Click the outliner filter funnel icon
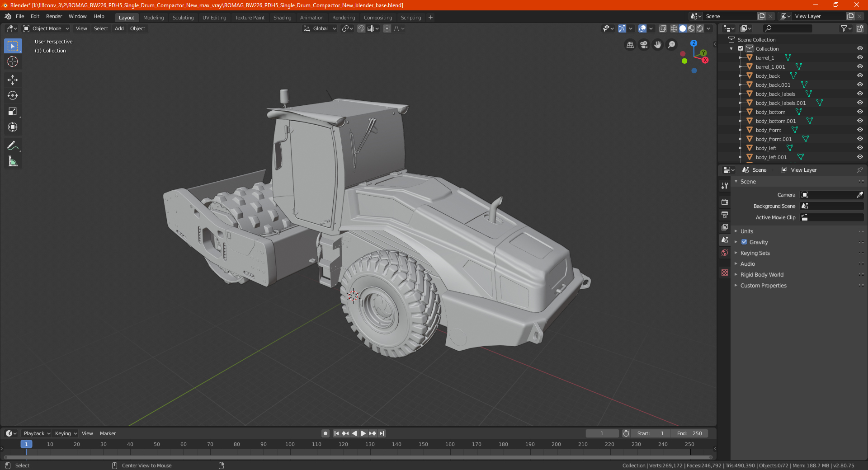This screenshot has height=470, width=868. point(844,28)
